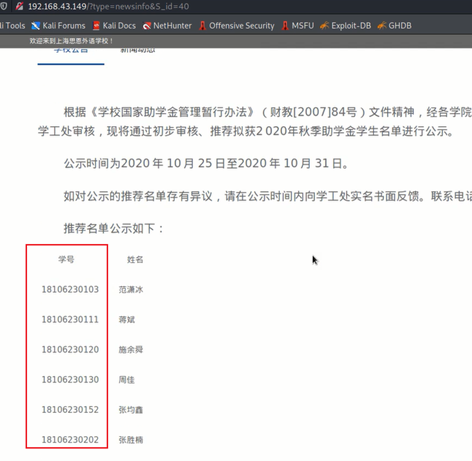472x461 pixels.
Task: Click the name next to 18106230202
Action: click(x=131, y=440)
